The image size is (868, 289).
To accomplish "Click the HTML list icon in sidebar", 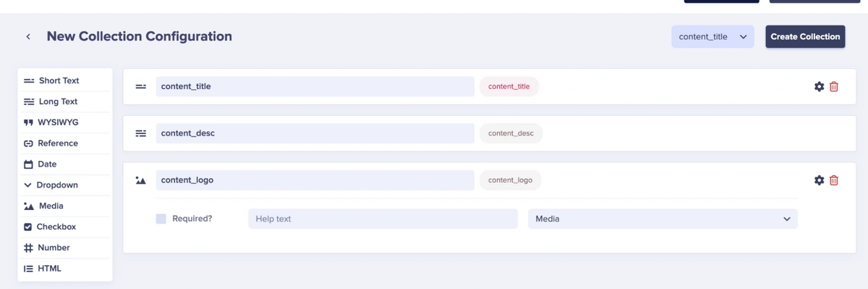I will coord(29,269).
